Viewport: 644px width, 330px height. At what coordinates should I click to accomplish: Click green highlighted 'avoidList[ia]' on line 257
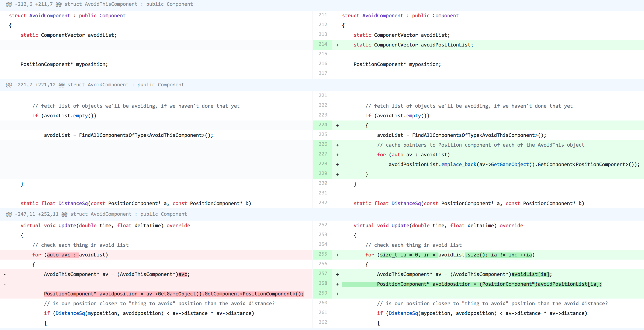530,274
